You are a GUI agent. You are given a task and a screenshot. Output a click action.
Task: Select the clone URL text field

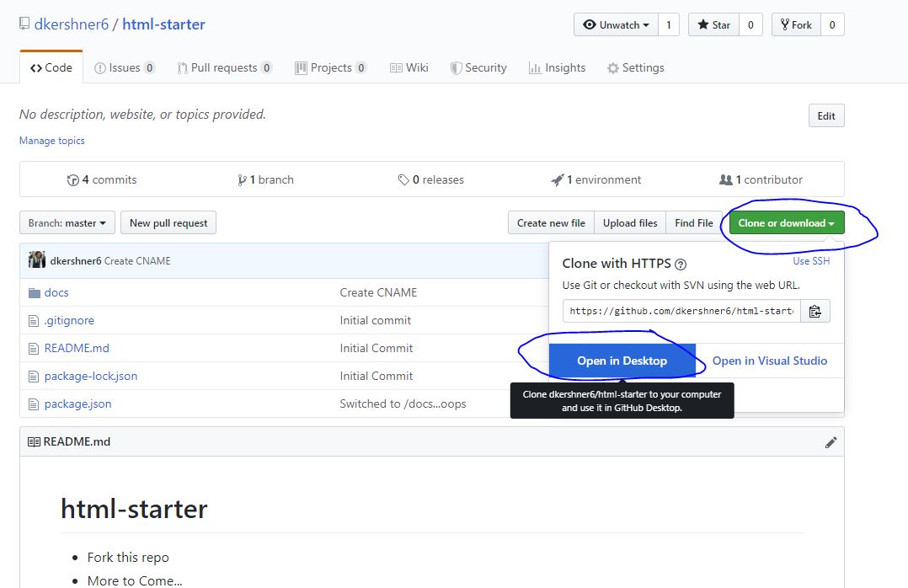tap(681, 311)
